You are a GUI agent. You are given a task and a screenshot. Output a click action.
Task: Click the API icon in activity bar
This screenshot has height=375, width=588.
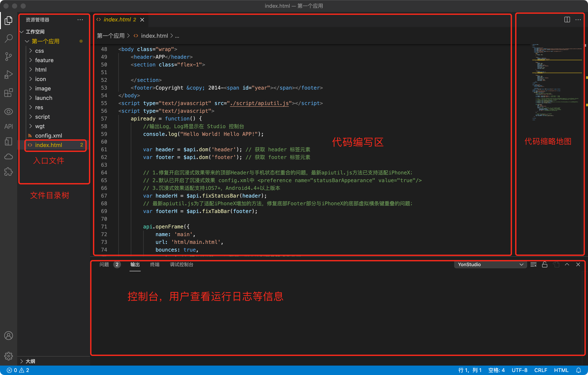[9, 126]
